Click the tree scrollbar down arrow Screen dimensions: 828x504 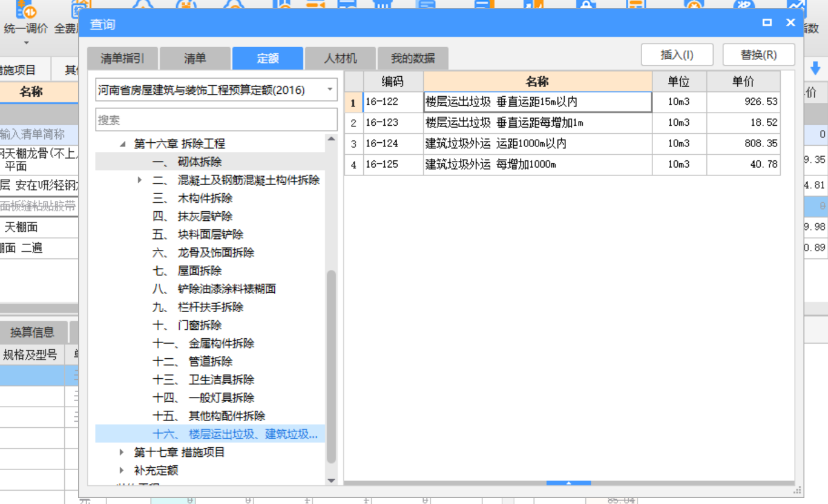coord(331,480)
